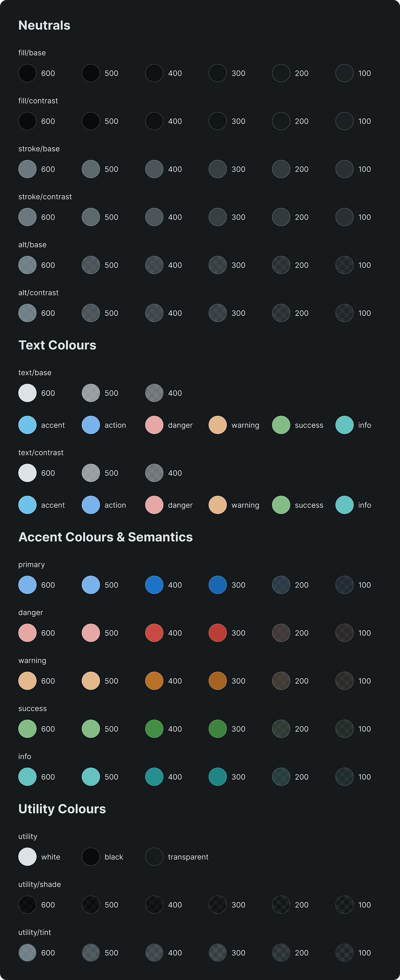Image resolution: width=400 pixels, height=980 pixels.
Task: Select the info 400 teal swatch
Action: tap(154, 777)
